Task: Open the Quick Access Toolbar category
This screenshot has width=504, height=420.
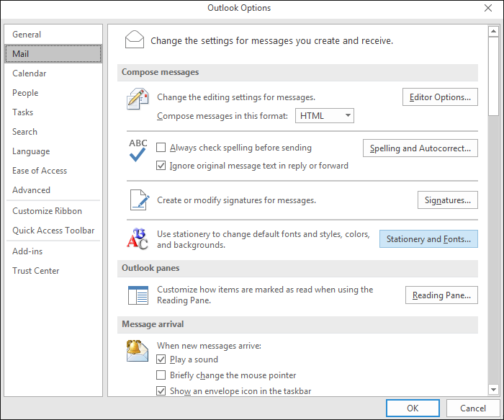Action: (x=53, y=231)
